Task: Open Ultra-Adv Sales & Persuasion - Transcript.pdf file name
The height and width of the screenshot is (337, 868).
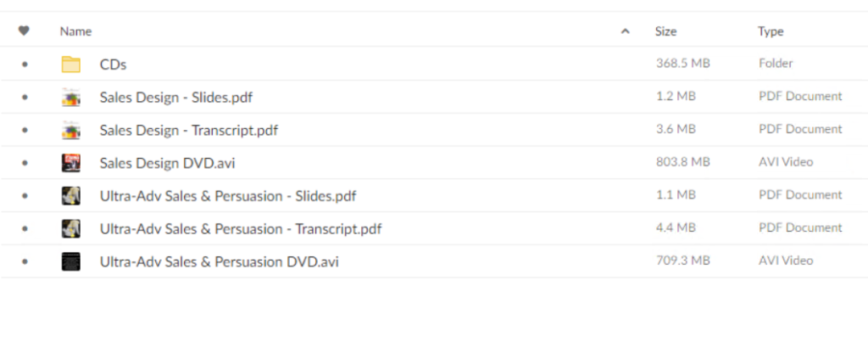Action: (x=240, y=229)
